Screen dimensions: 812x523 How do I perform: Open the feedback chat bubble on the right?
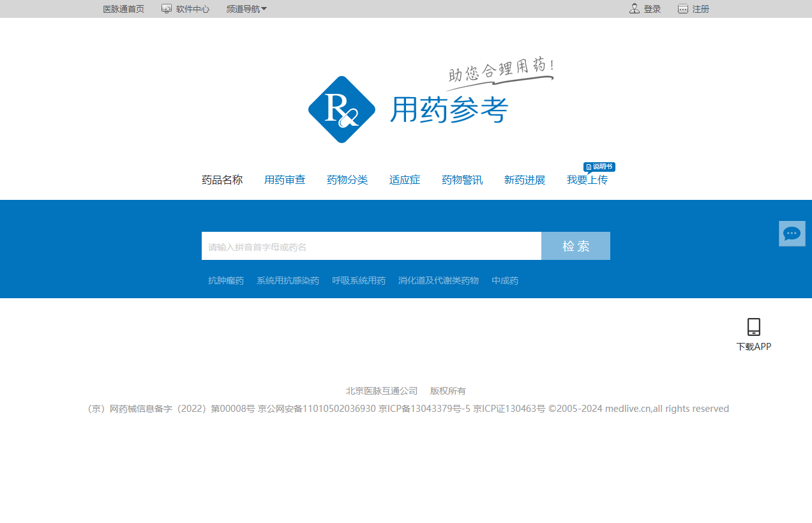[792, 233]
